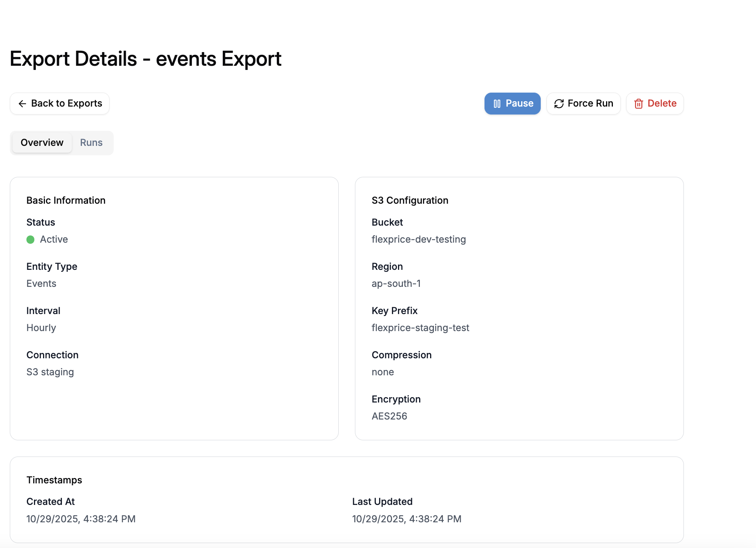Pause the events Export

(x=512, y=103)
